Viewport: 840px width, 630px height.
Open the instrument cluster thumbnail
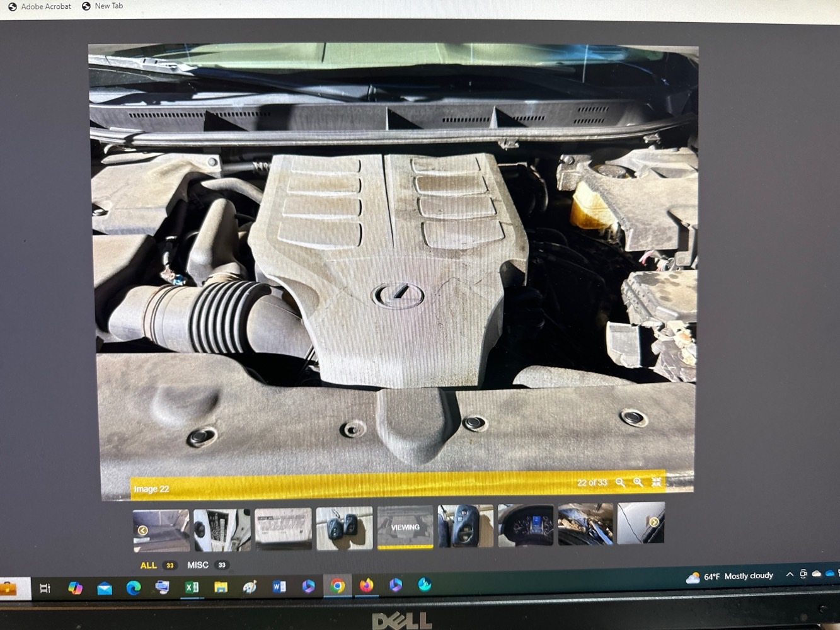tap(526, 525)
